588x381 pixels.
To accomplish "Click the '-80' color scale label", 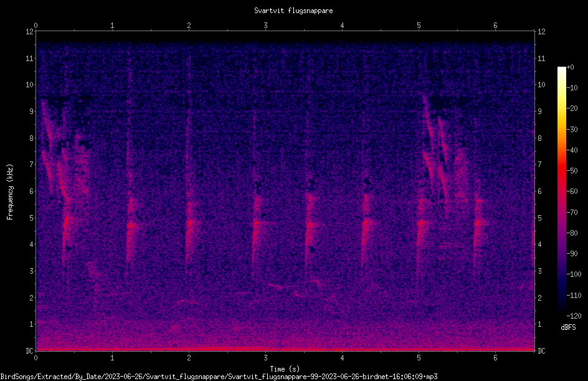I will [572, 233].
